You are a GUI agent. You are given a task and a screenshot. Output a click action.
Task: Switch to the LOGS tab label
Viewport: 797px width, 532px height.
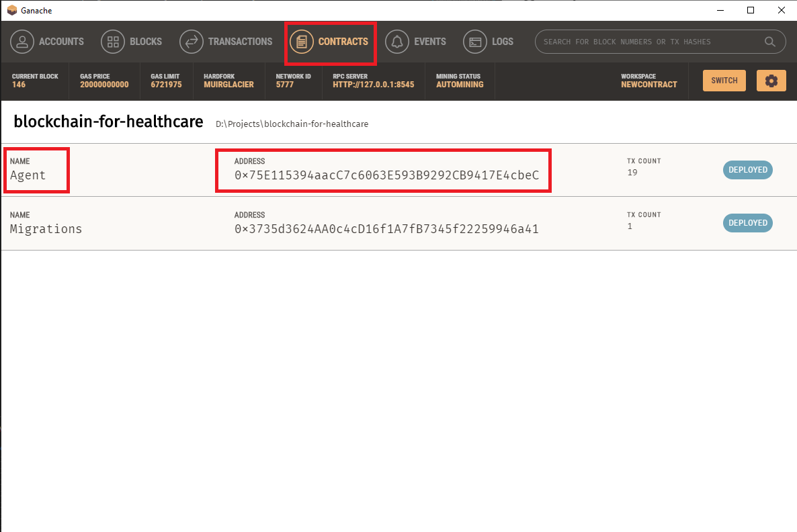click(x=503, y=42)
